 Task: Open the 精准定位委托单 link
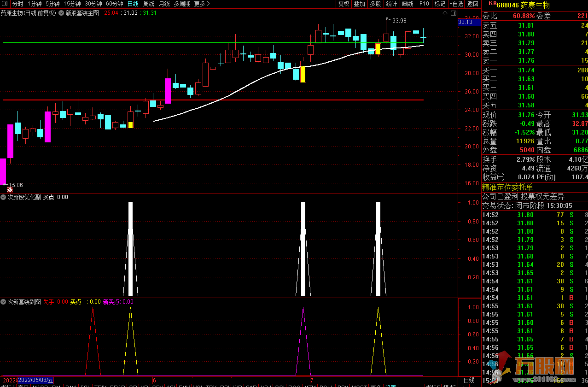click(507, 187)
